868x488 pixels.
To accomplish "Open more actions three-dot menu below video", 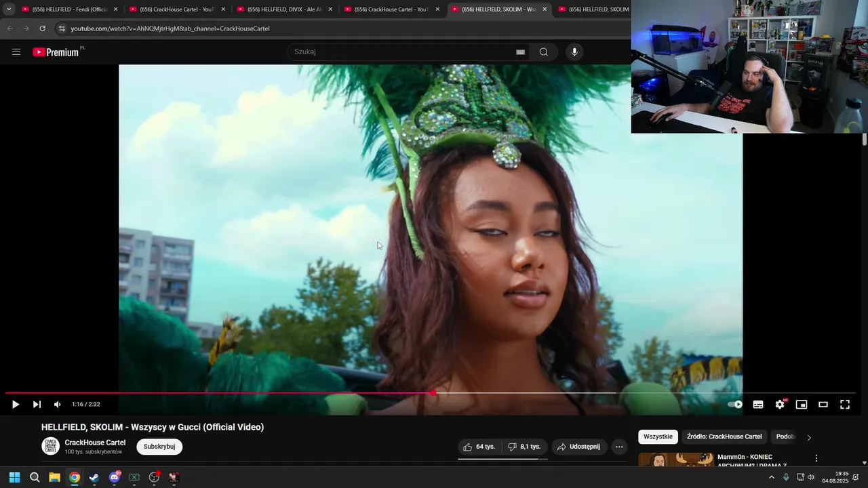I will (x=619, y=447).
